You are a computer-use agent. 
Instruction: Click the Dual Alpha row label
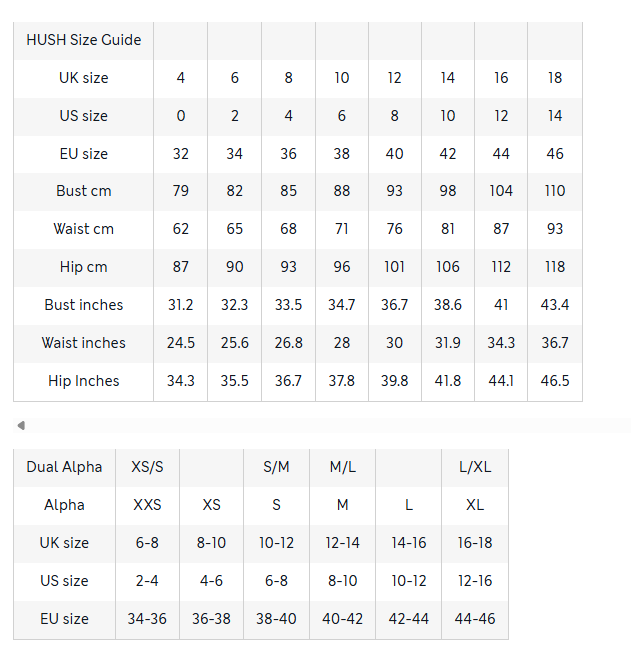click(x=65, y=467)
